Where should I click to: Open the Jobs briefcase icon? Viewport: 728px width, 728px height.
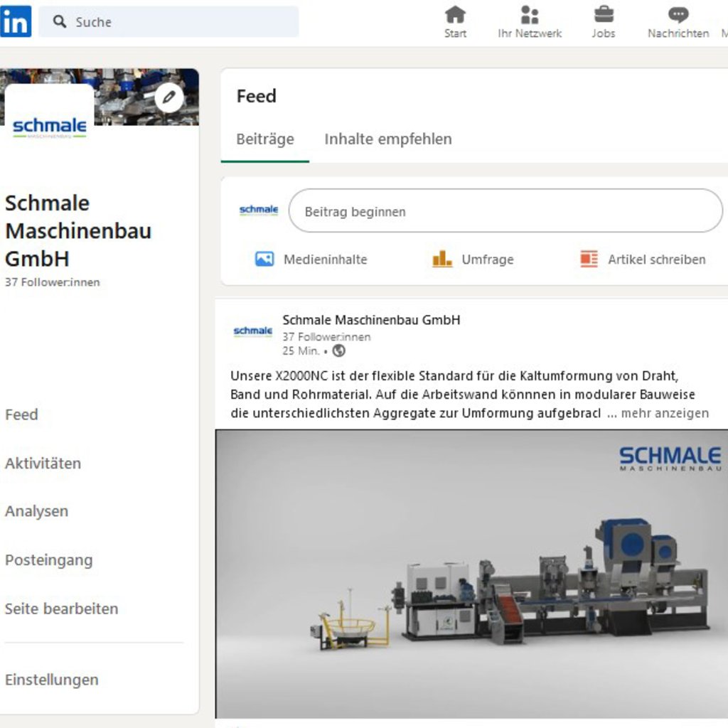604,14
